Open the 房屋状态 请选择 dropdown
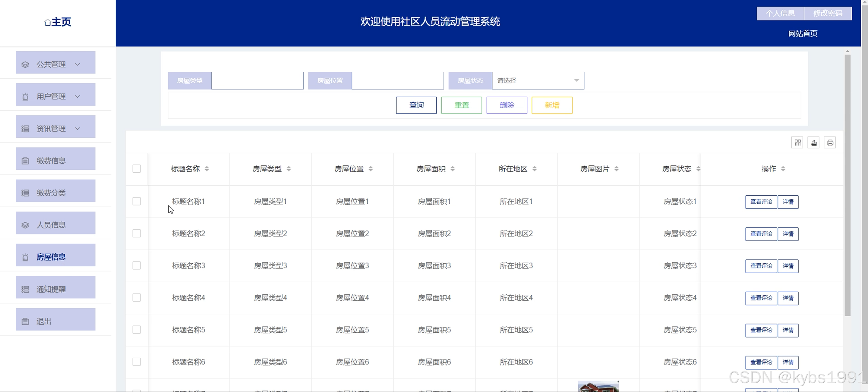Screen dimensions: 868x392 point(538,80)
